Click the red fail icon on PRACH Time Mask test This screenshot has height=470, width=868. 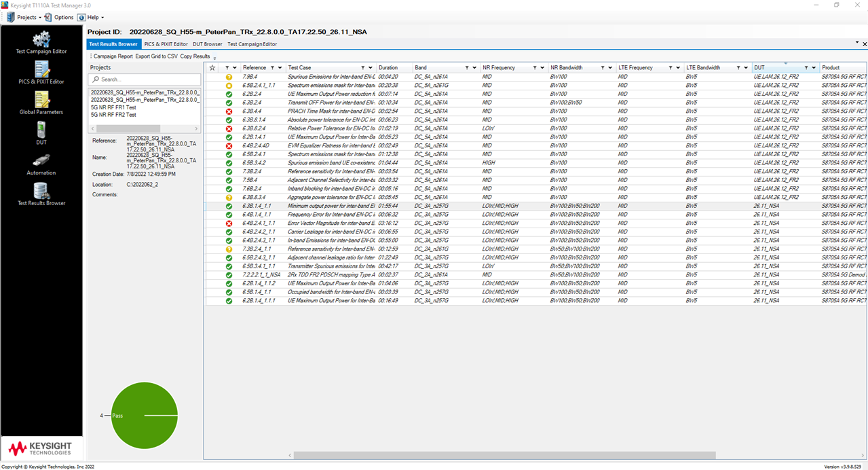(229, 111)
